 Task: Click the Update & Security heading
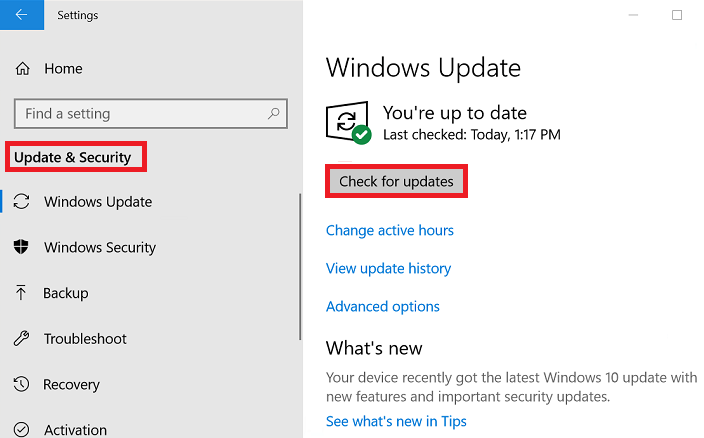pyautogui.click(x=72, y=157)
